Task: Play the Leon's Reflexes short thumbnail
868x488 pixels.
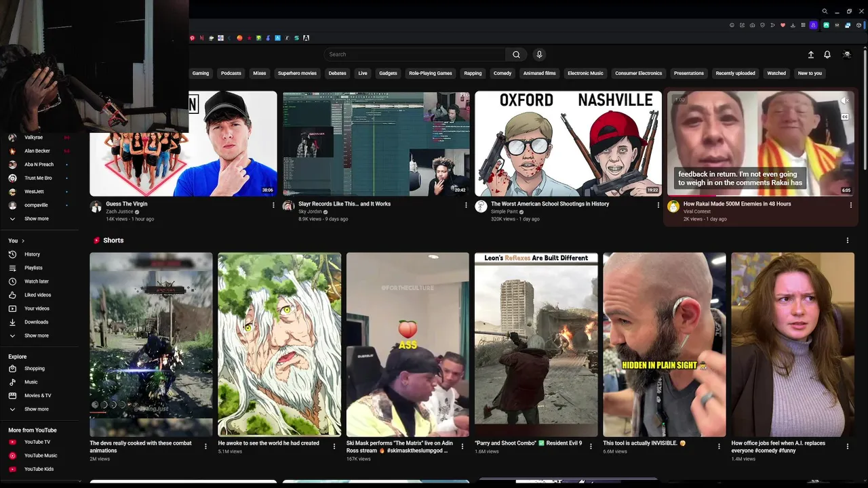Action: tap(536, 344)
